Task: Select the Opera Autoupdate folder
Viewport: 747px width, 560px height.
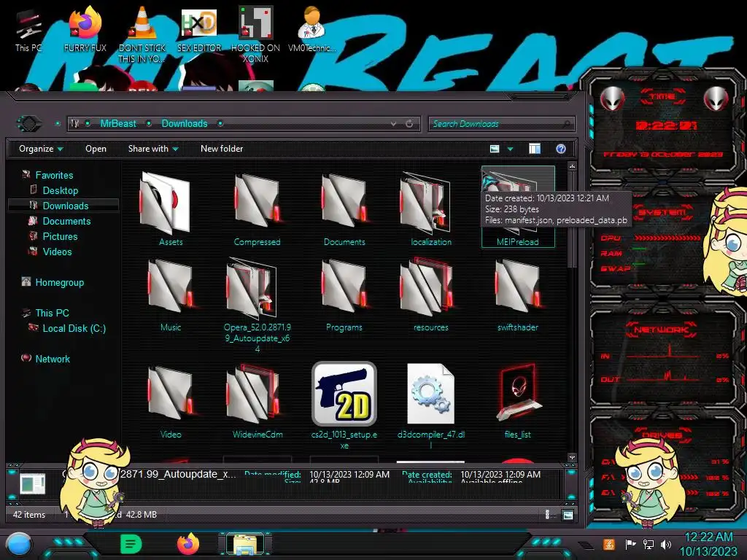Action: click(258, 305)
